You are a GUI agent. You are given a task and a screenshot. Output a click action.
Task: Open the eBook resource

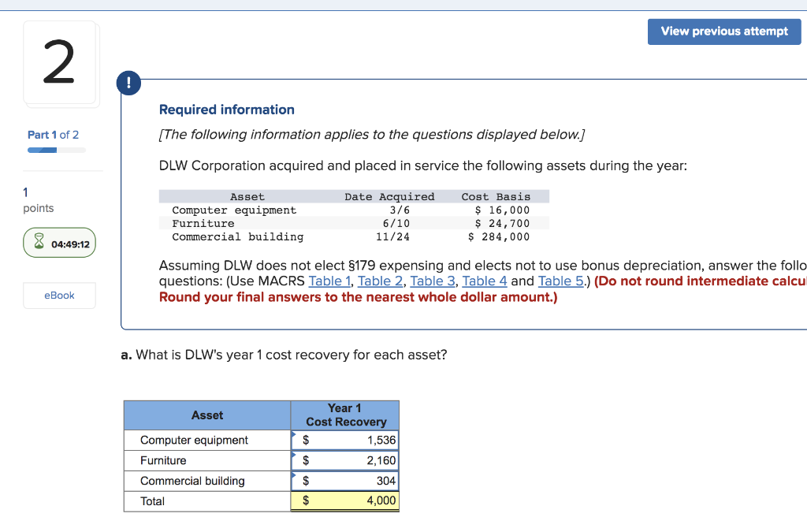[59, 295]
